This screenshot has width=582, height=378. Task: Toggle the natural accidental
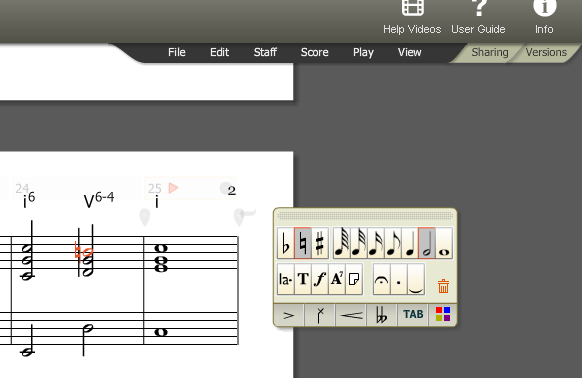(303, 243)
